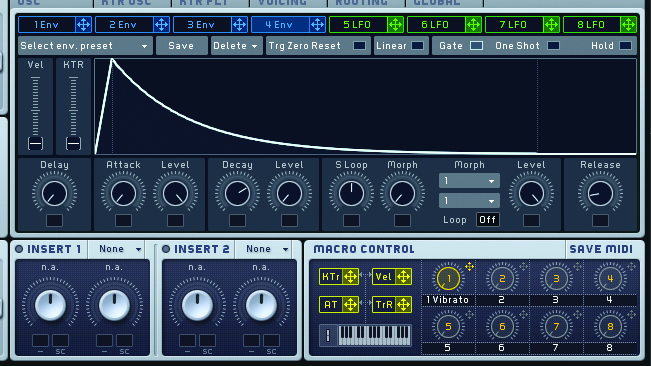
Task: Click the 1 Env modulation drag handle icon
Action: pos(83,25)
